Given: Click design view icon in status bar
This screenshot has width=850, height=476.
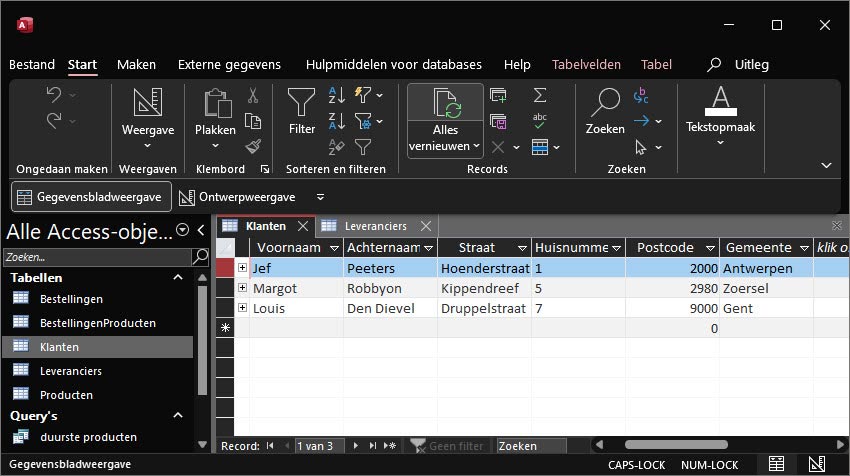Looking at the screenshot, I should (816, 464).
